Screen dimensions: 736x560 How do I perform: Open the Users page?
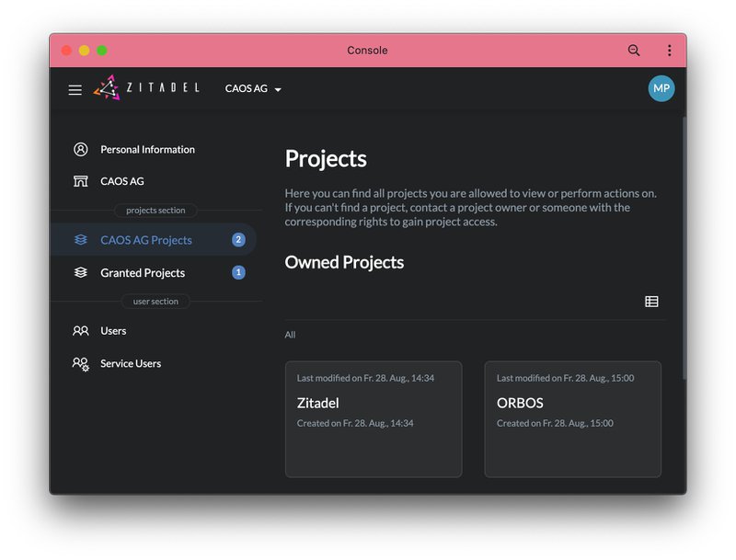[113, 331]
